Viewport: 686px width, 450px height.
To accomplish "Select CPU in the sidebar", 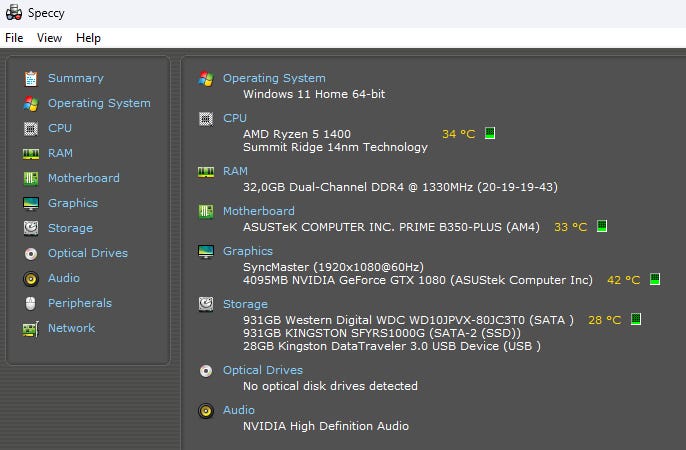I will [60, 128].
